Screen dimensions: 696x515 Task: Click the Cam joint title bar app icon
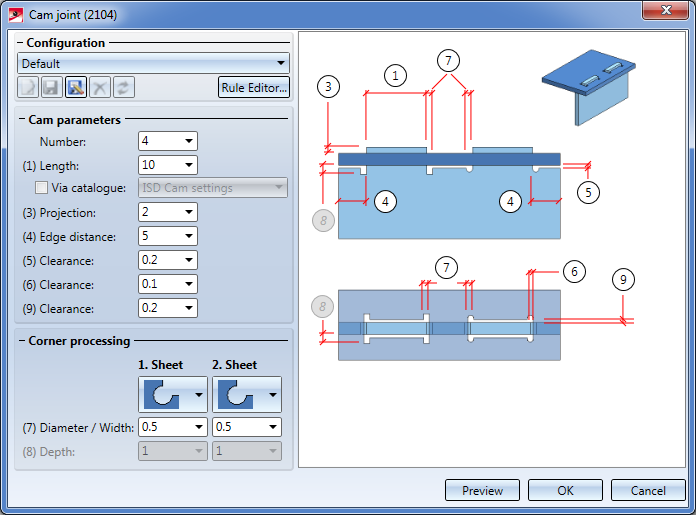(x=16, y=15)
